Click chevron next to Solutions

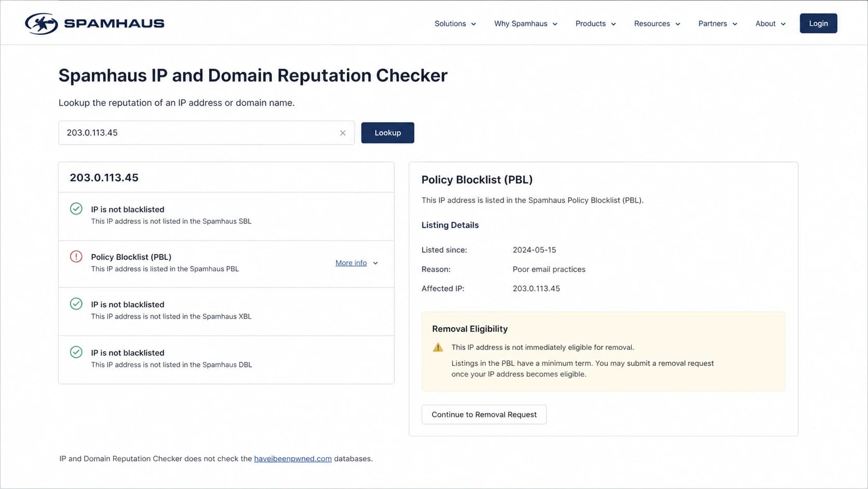[473, 24]
